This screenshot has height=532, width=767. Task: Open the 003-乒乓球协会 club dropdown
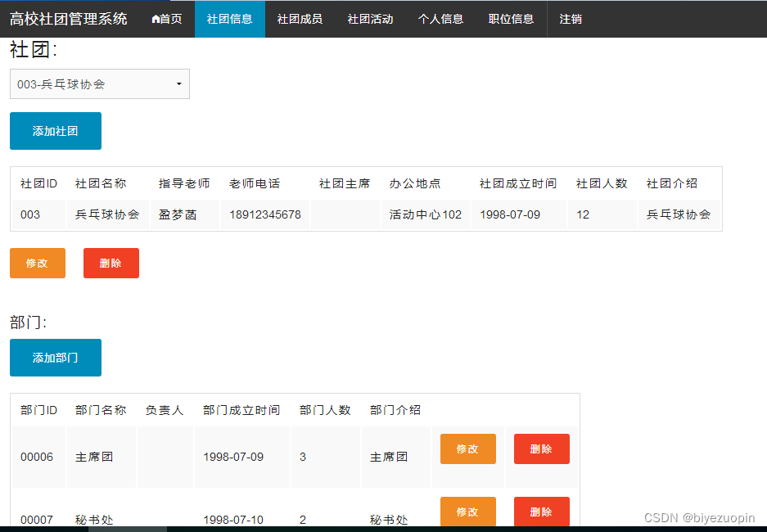pyautogui.click(x=100, y=84)
